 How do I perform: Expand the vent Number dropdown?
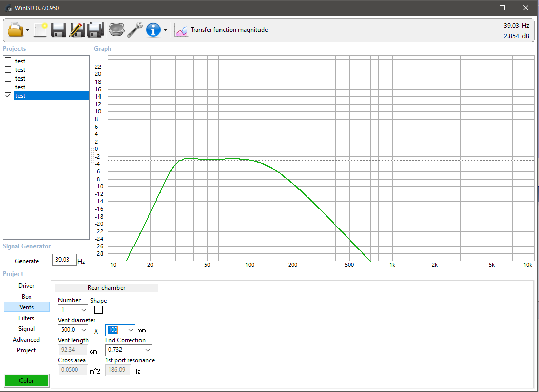[83, 310]
